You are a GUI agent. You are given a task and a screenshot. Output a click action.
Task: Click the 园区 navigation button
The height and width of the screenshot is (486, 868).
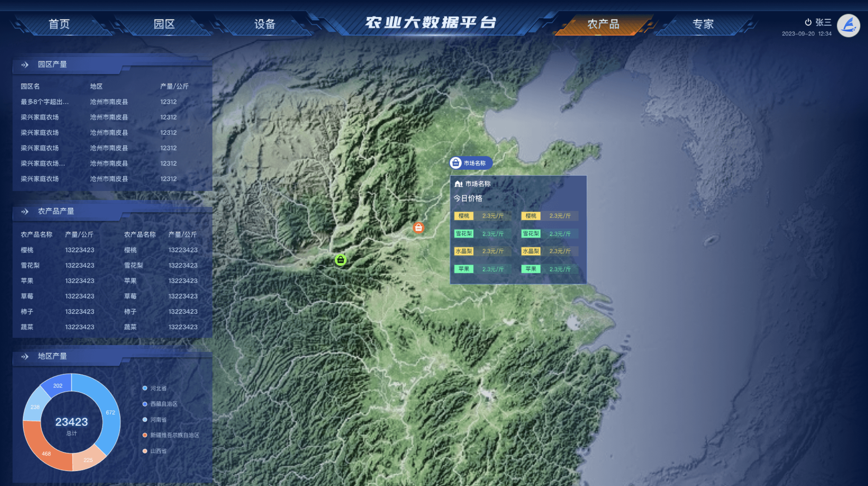[x=164, y=24]
